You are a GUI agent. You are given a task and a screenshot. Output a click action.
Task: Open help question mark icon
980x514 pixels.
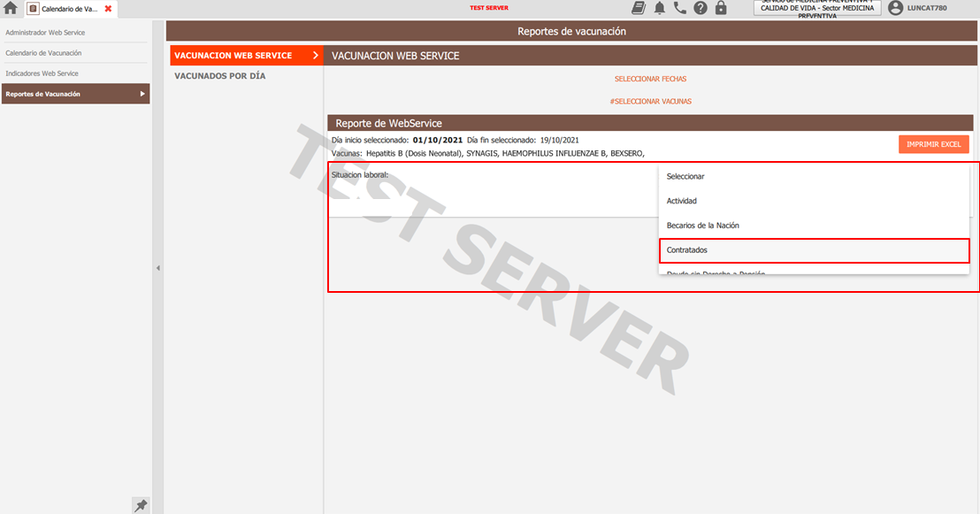[x=701, y=8]
